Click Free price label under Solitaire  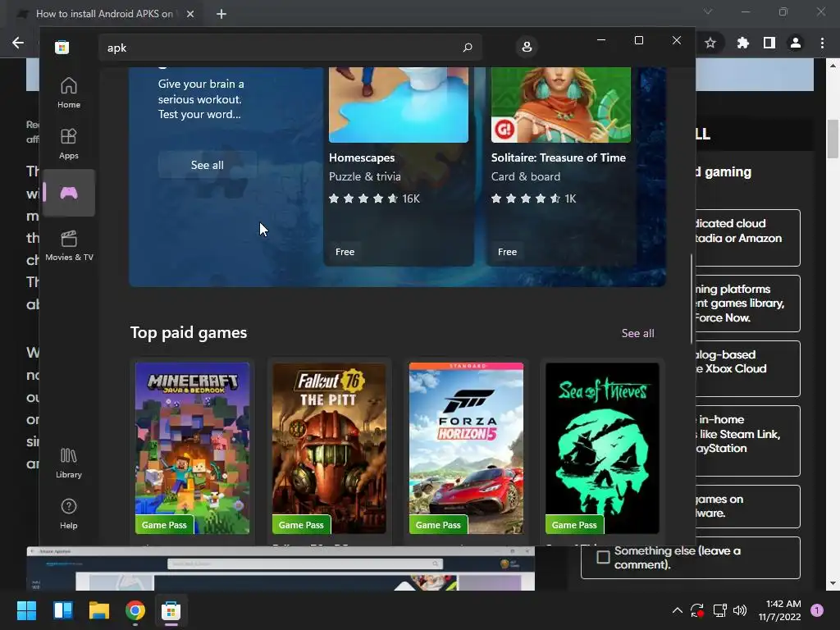pyautogui.click(x=507, y=252)
